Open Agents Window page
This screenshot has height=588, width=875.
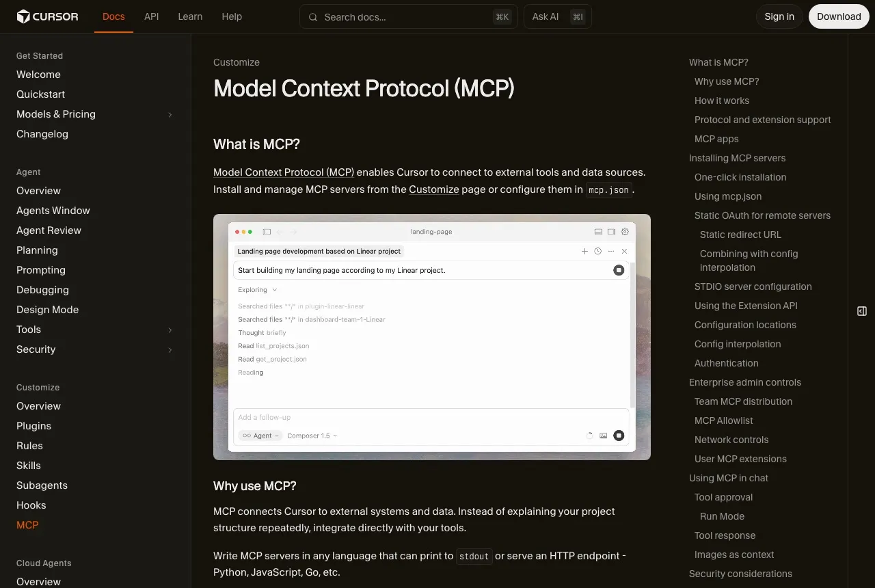pos(53,211)
